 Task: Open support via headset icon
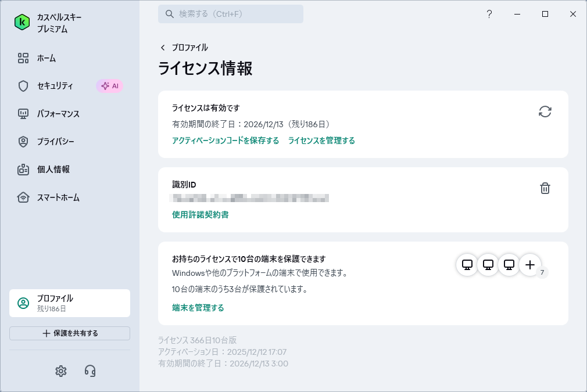click(90, 371)
